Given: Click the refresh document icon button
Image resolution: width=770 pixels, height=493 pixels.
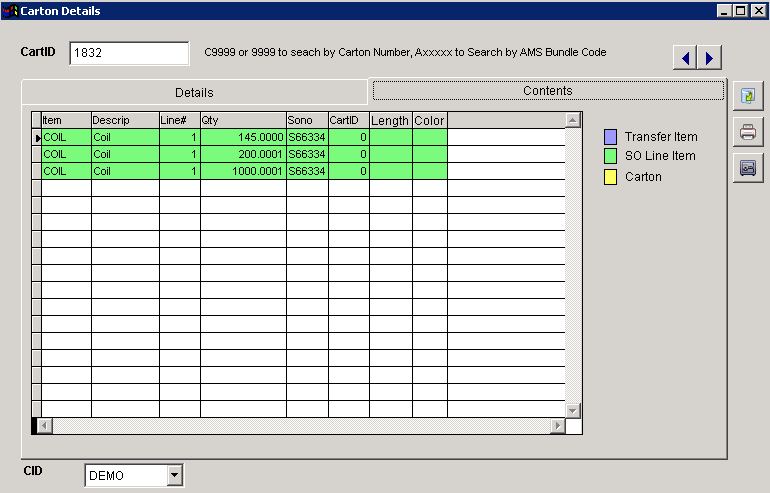Looking at the screenshot, I should click(746, 96).
